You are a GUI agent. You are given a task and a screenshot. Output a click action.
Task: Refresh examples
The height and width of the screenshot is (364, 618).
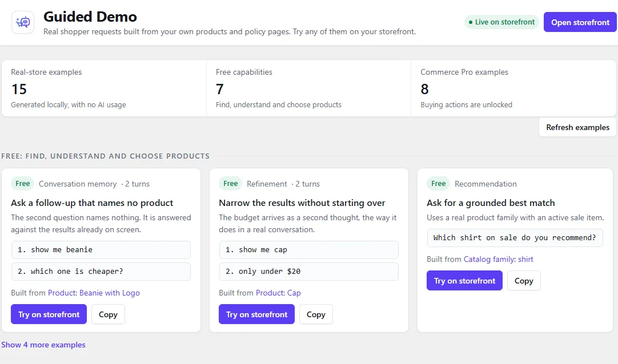[577, 127]
